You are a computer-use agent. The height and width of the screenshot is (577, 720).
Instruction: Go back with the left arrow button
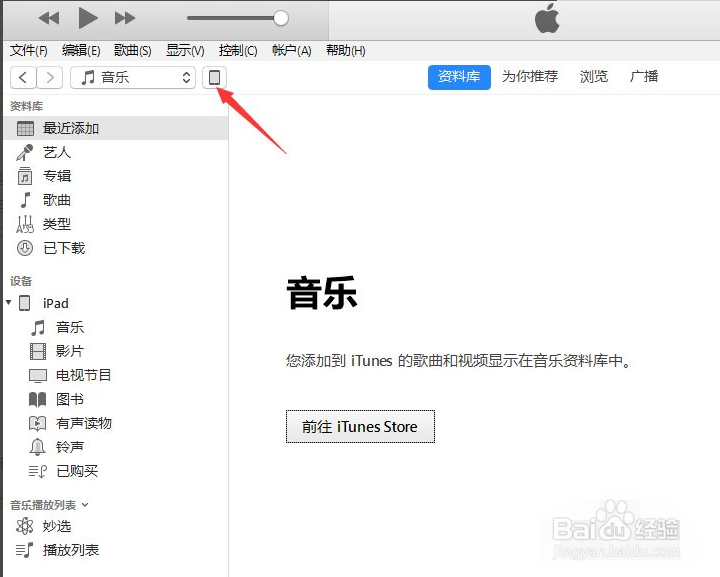23,77
